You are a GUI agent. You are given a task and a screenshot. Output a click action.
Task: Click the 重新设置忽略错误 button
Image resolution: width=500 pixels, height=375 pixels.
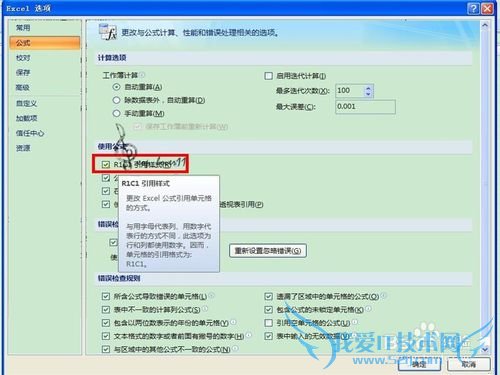pos(268,251)
